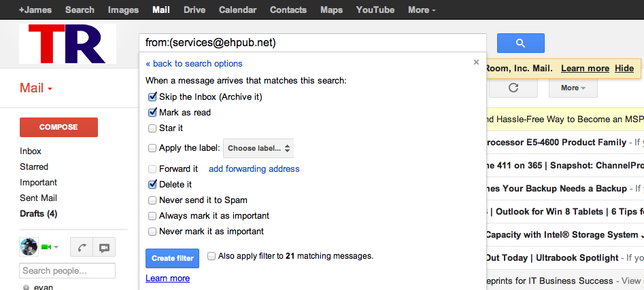Click back to search options link
Screen dimensions: 644x290
click(194, 64)
